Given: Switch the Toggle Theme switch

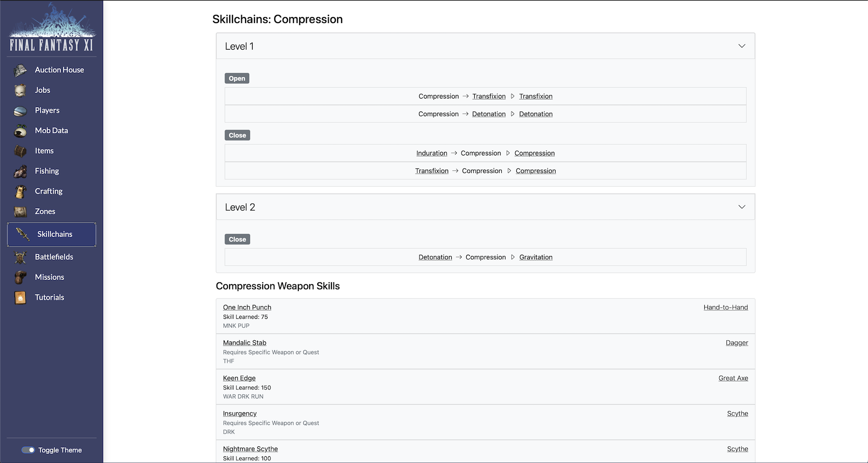Looking at the screenshot, I should [x=28, y=450].
